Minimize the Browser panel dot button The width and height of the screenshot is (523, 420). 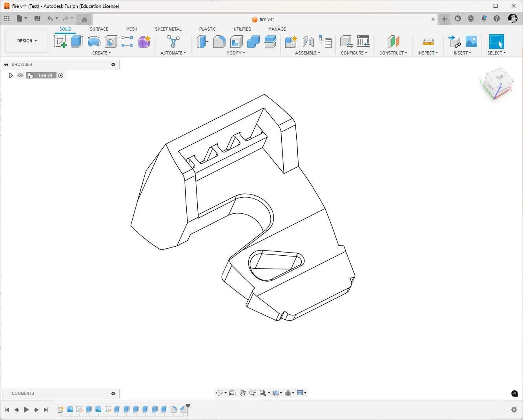(113, 64)
